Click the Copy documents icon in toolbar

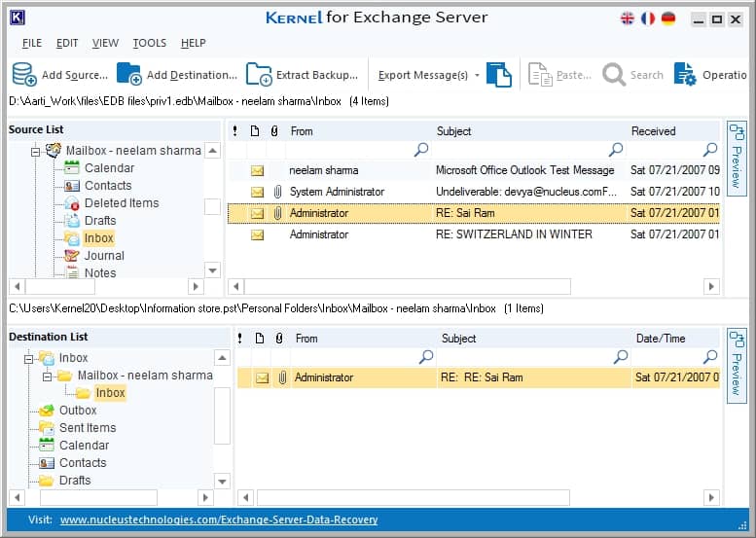pos(499,75)
